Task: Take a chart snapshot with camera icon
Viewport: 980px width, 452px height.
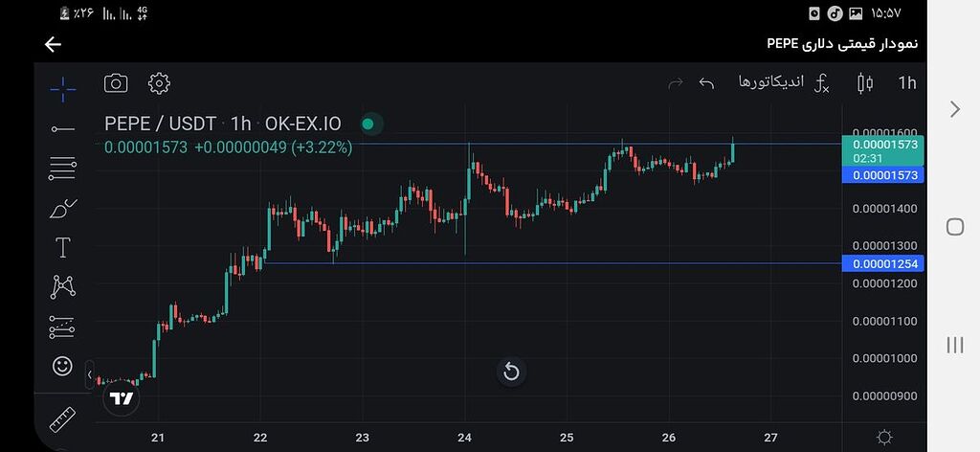Action: [x=116, y=83]
